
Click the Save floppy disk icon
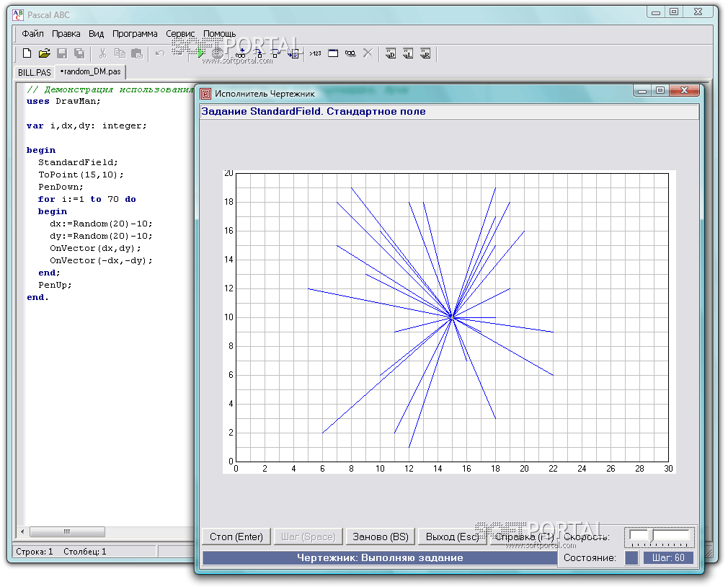tap(62, 53)
